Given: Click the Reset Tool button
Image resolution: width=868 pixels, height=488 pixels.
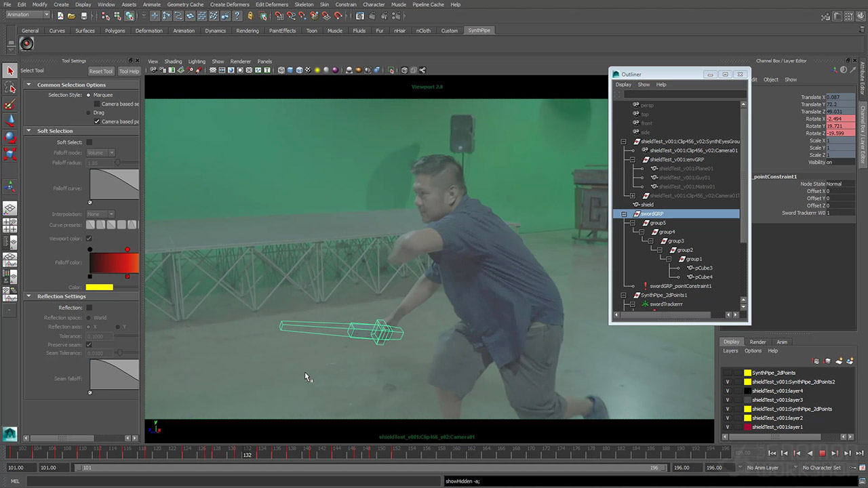Looking at the screenshot, I should (x=100, y=71).
